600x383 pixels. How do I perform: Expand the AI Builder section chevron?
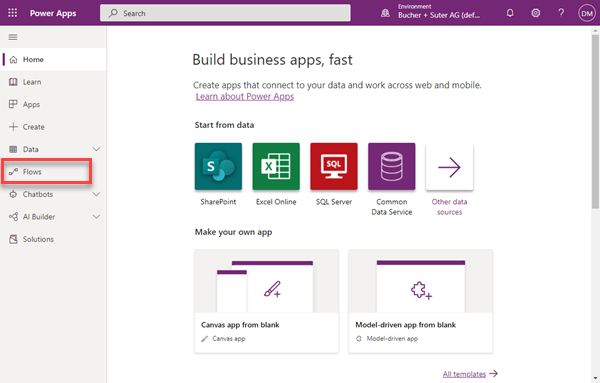(x=96, y=217)
